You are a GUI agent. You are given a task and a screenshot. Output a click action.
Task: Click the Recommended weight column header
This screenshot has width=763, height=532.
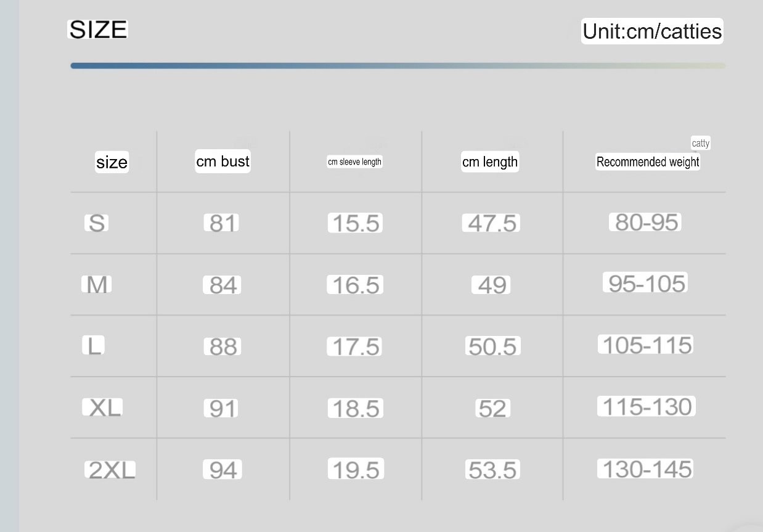pyautogui.click(x=648, y=162)
